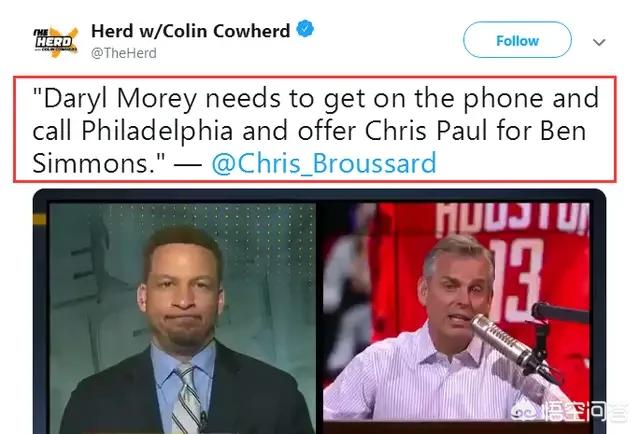This screenshot has height=434, width=640.
Task: Play the embedded video with the suited guest
Action: coord(182,318)
